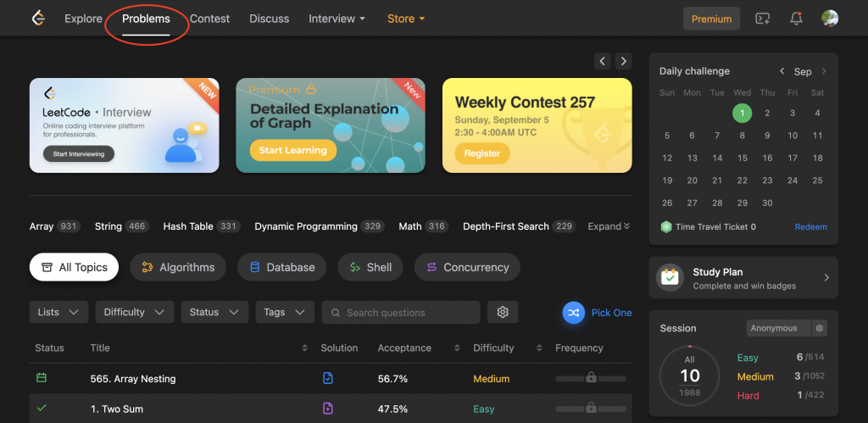Go to next banner slide arrow
Image resolution: width=868 pixels, height=423 pixels.
623,61
